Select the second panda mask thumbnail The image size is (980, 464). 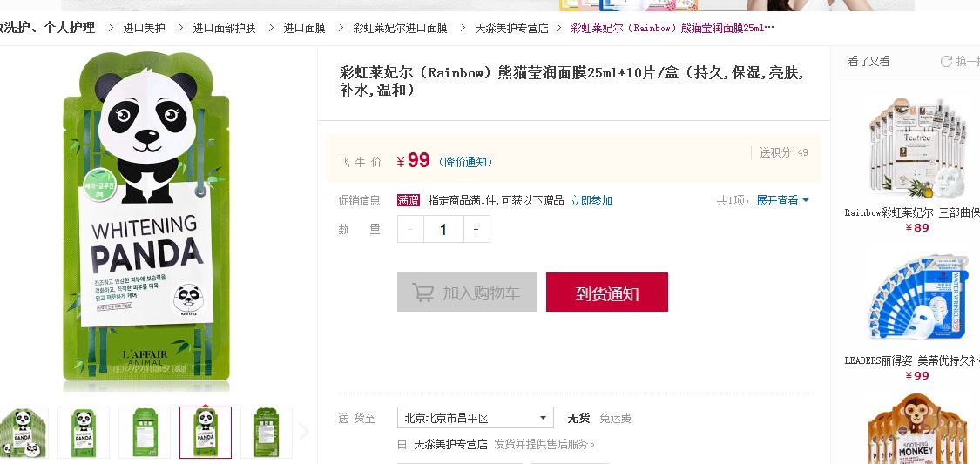pos(84,432)
